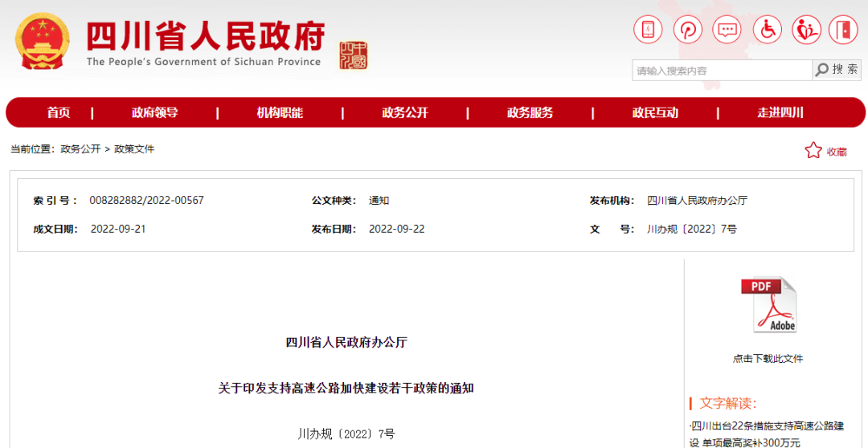
Task: Click the 四川省人民政府 site title
Action: point(206,38)
